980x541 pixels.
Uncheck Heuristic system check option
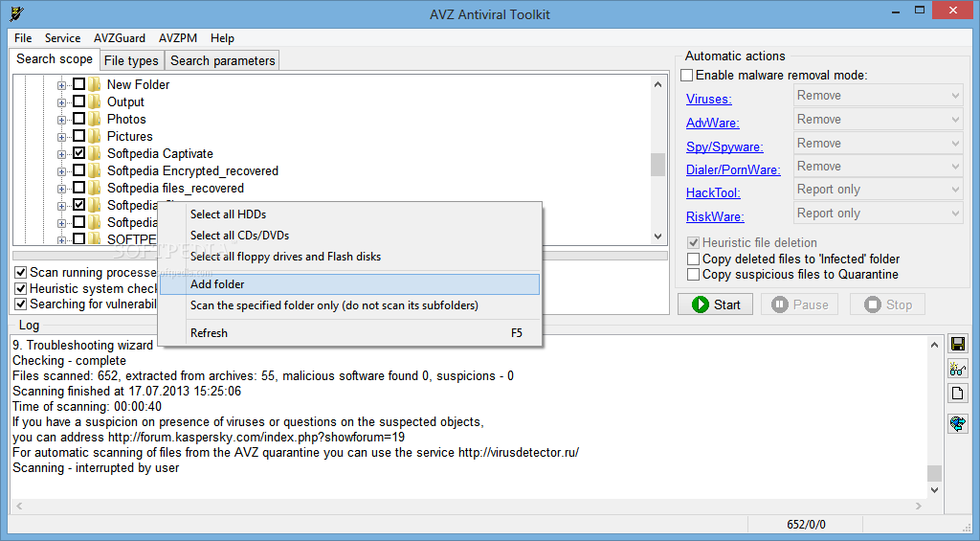(21, 288)
